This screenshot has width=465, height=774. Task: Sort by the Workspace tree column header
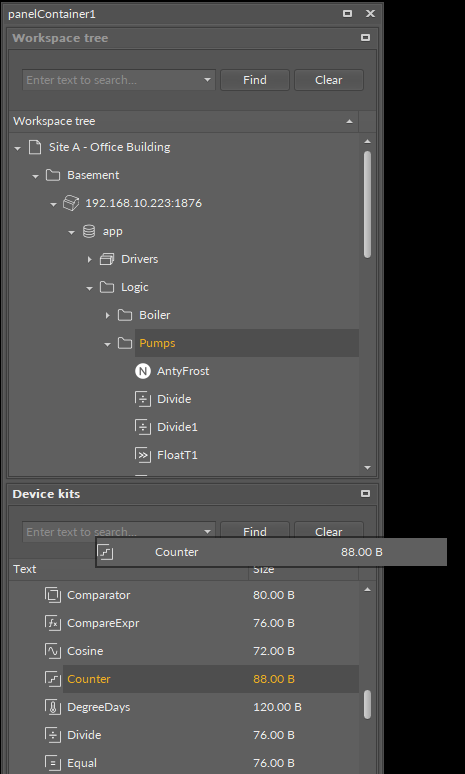184,121
